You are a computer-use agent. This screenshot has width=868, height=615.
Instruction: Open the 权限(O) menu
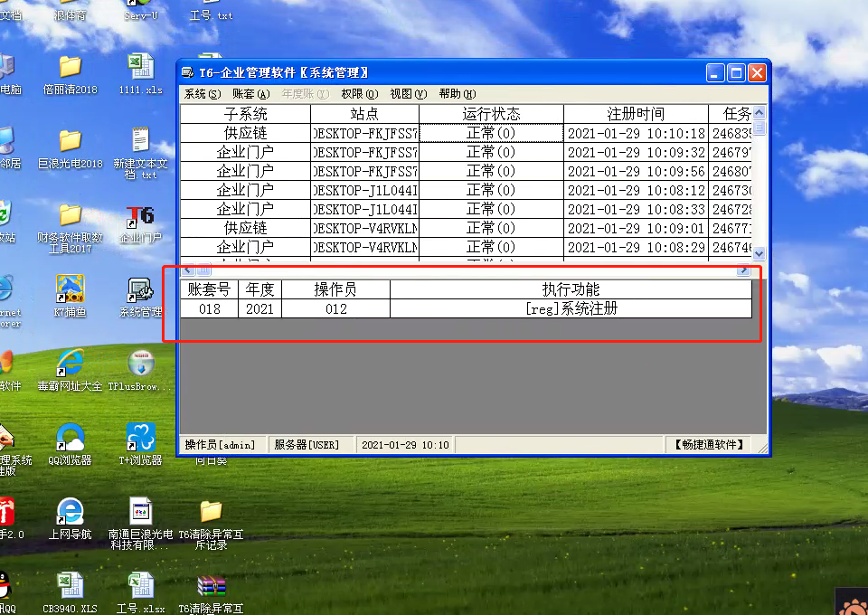click(x=360, y=94)
